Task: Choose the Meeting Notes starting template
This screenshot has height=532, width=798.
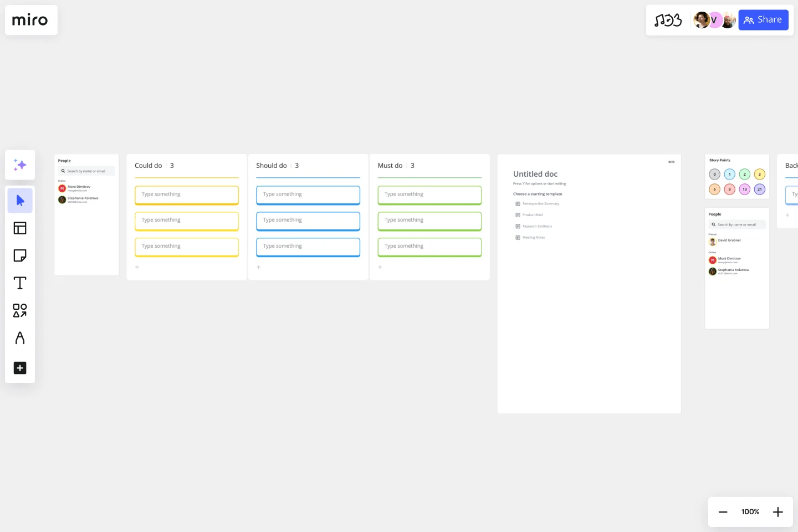Action: coord(533,237)
